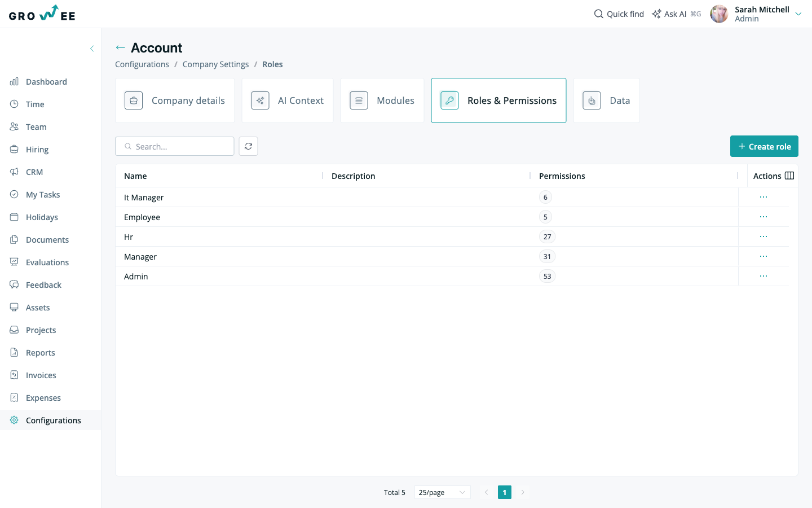Click the Employee role name
This screenshot has width=812, height=508.
click(142, 217)
